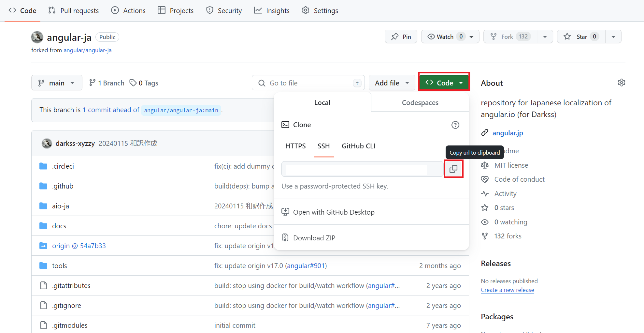The width and height of the screenshot is (644, 333).
Task: Open the clone help question icon
Action: coord(455,125)
